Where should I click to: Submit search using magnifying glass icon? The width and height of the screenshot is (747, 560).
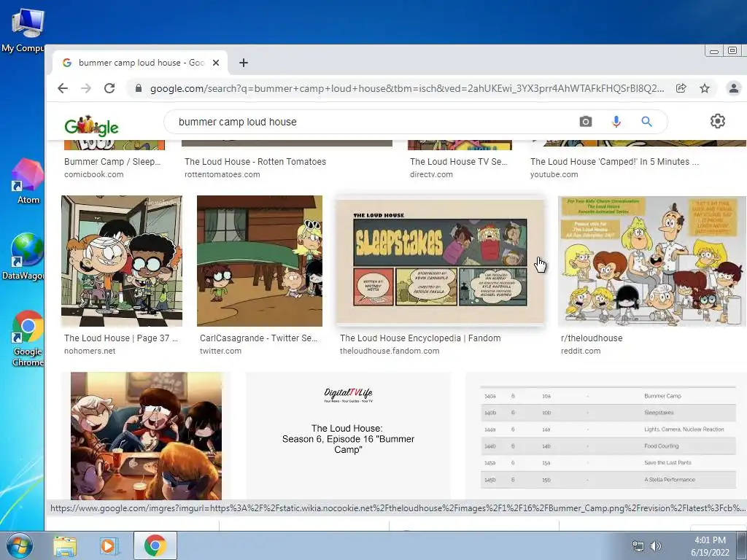coord(646,122)
